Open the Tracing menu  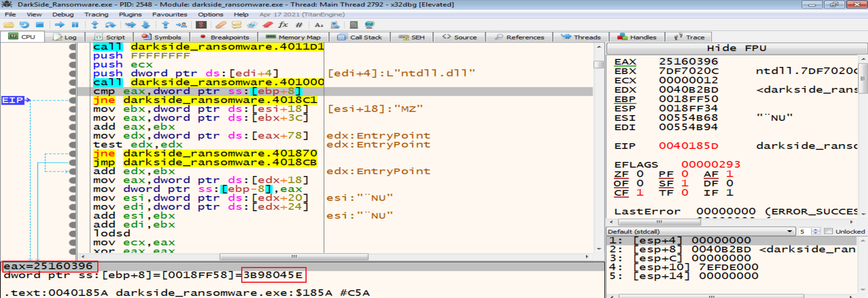[96, 15]
